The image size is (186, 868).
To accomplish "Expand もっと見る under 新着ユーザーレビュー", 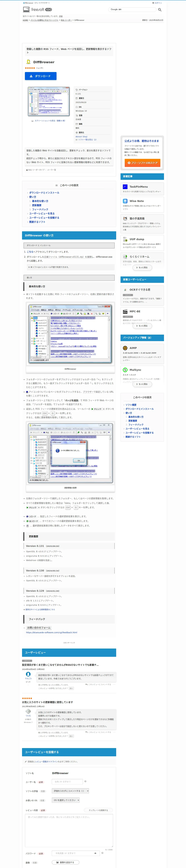I will [x=142, y=326].
